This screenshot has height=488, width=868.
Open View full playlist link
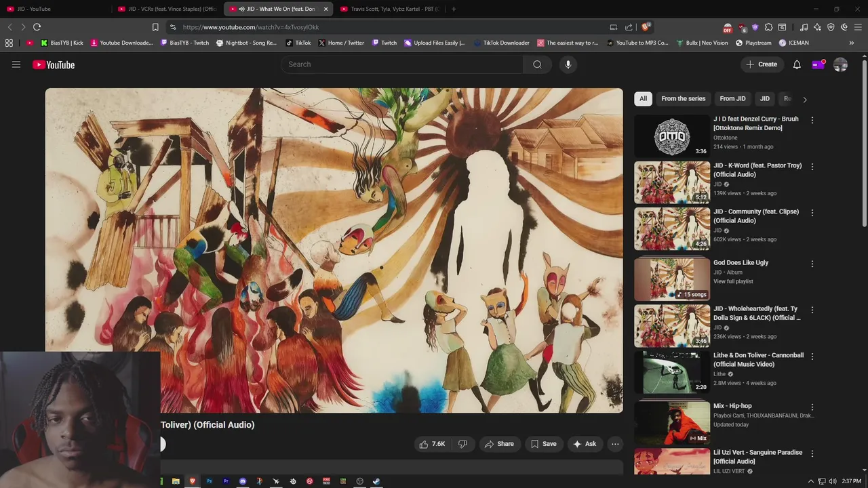[733, 281]
